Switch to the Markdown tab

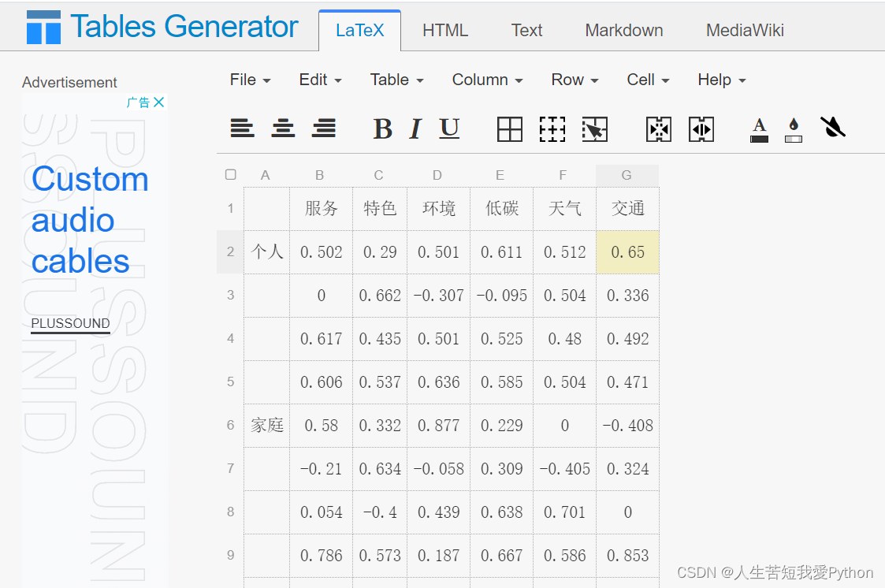pos(623,31)
